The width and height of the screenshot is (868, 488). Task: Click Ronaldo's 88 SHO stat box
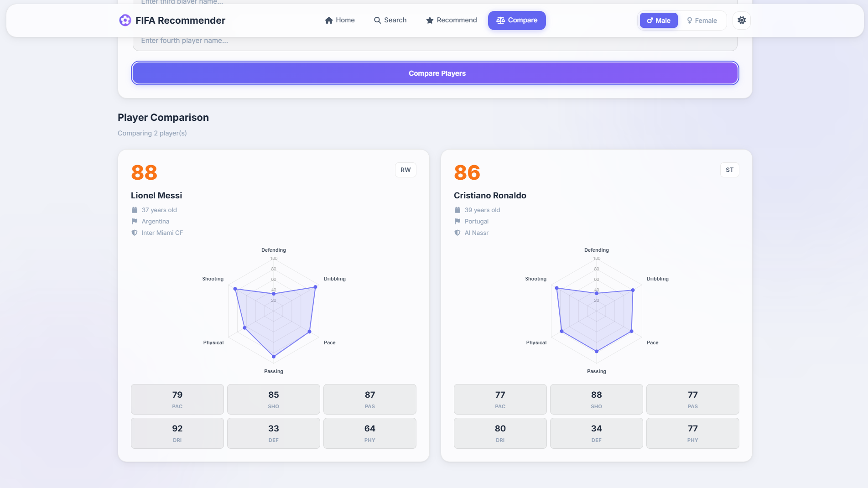click(597, 399)
